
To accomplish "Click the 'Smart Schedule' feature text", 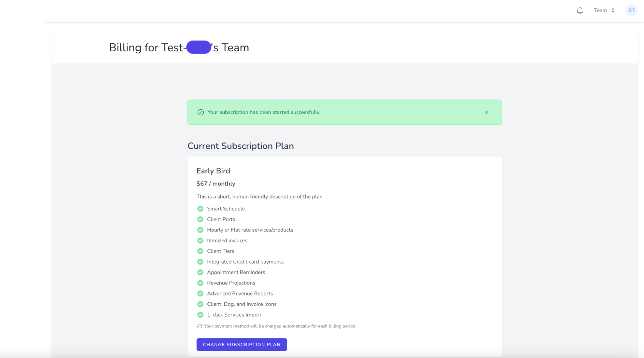I will click(x=226, y=209).
